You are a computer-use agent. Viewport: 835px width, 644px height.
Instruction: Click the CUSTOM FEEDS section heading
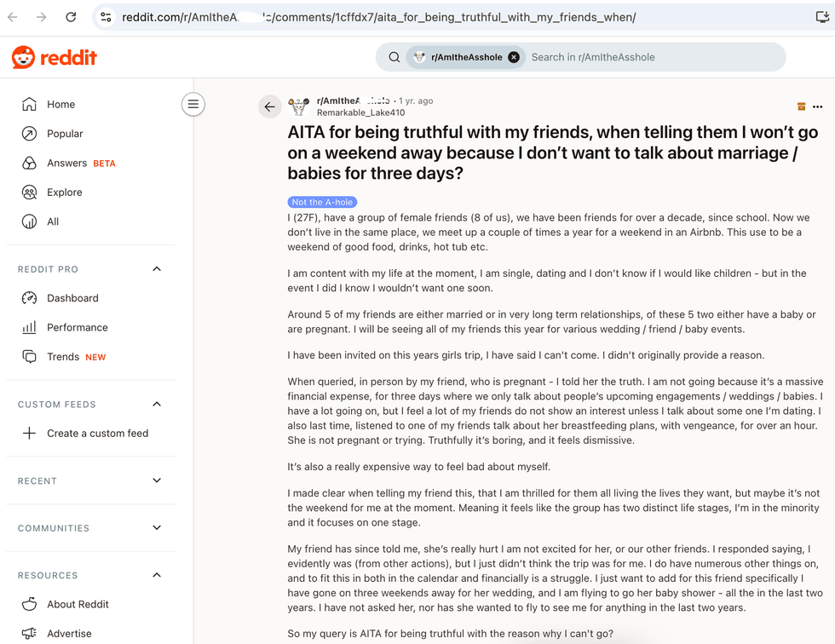tap(57, 405)
